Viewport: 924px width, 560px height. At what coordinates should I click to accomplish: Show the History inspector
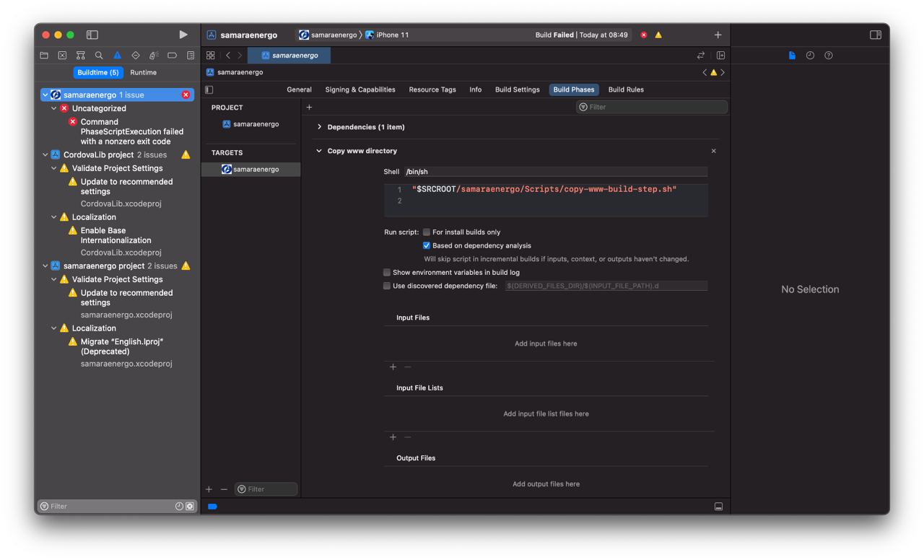[810, 56]
